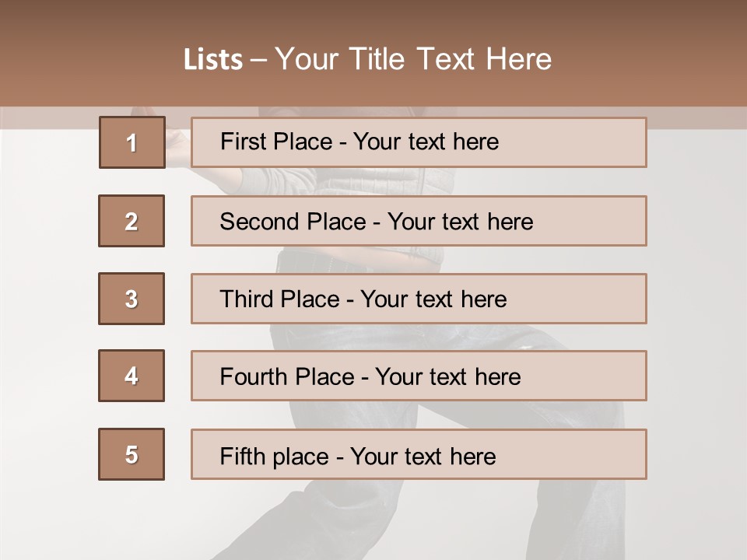747x560 pixels.
Task: Select the number 3 box
Action: click(132, 299)
